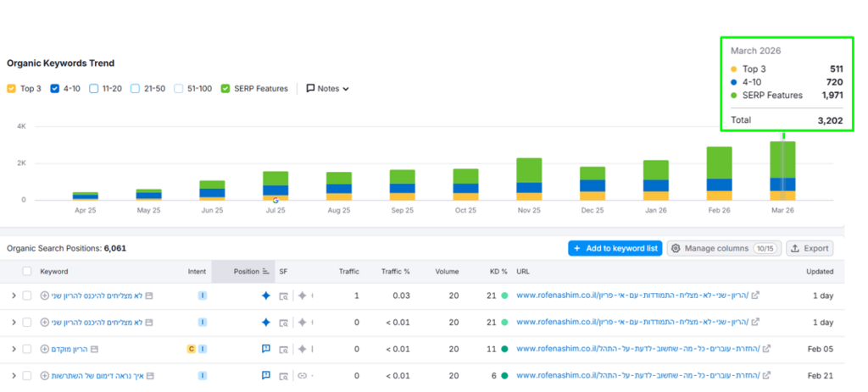Expand the הריון מוקדם keyword row

tap(13, 349)
